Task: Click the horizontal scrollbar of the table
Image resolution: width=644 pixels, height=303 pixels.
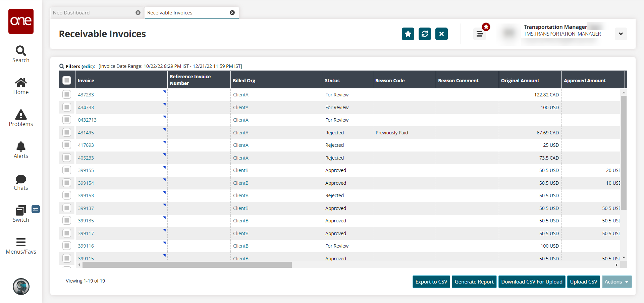Action: 187,265
